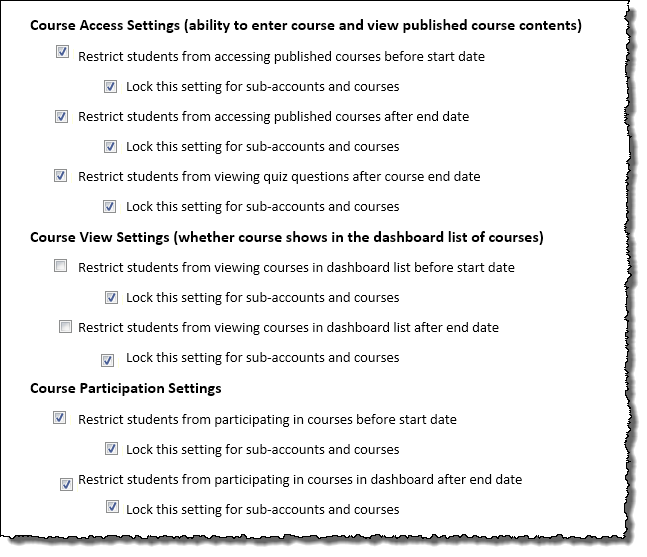Image resolution: width=647 pixels, height=557 pixels.
Task: Uncheck restrict participating in courses before start date
Action: tap(62, 418)
